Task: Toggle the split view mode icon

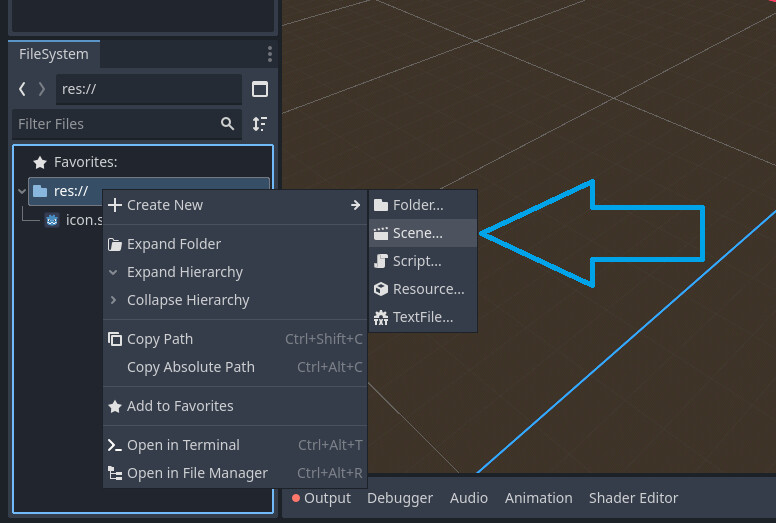Action: pyautogui.click(x=260, y=89)
